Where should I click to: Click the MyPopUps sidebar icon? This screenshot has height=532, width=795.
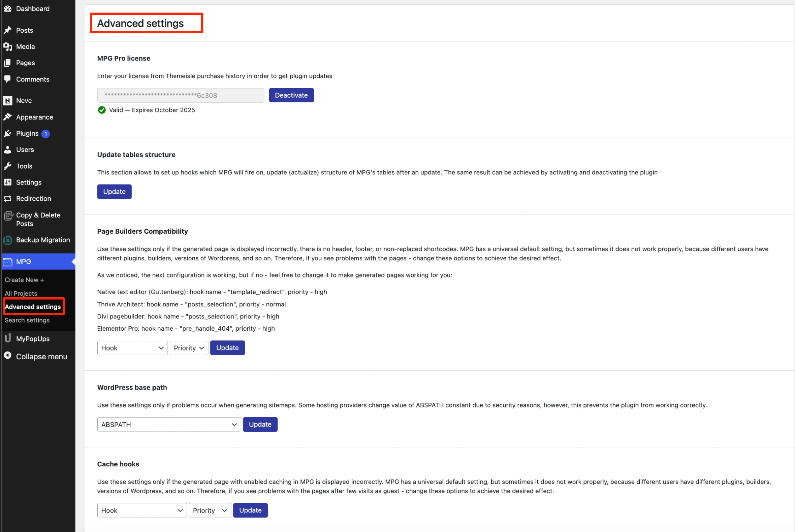click(7, 339)
